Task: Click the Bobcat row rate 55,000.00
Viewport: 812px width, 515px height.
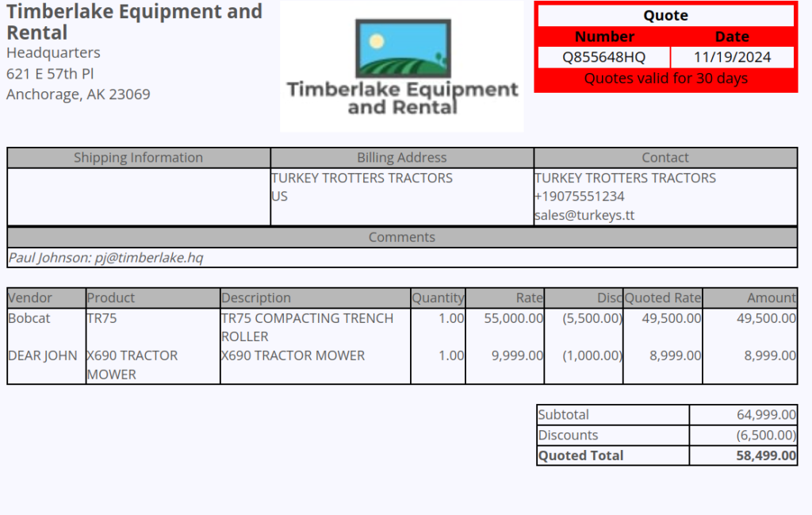Action: (514, 318)
